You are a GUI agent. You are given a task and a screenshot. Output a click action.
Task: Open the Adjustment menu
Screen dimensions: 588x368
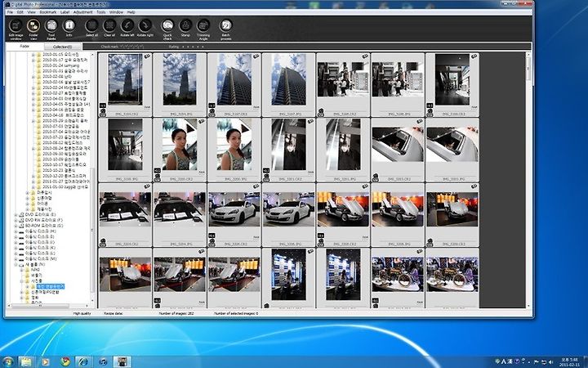coord(82,12)
